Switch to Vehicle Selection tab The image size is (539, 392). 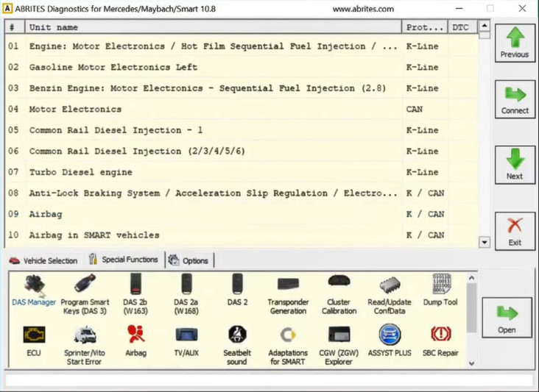[43, 260]
